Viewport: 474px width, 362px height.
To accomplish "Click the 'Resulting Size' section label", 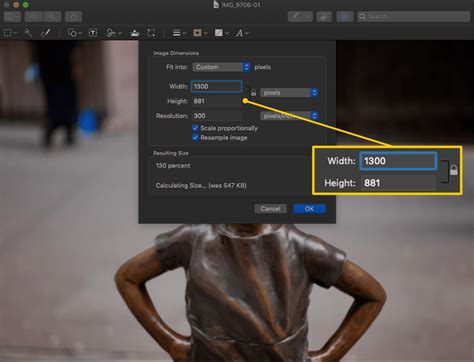I will point(171,153).
